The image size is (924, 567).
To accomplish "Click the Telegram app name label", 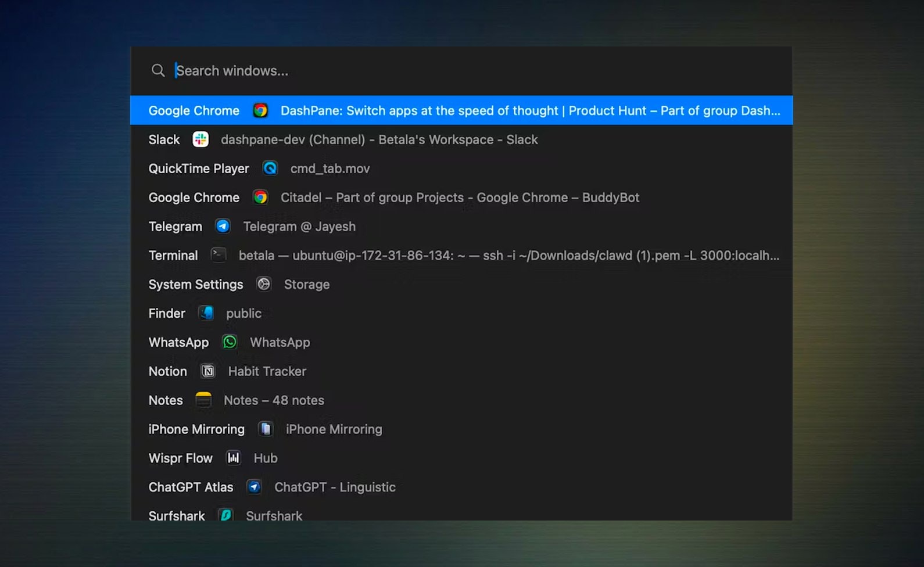I will (176, 227).
